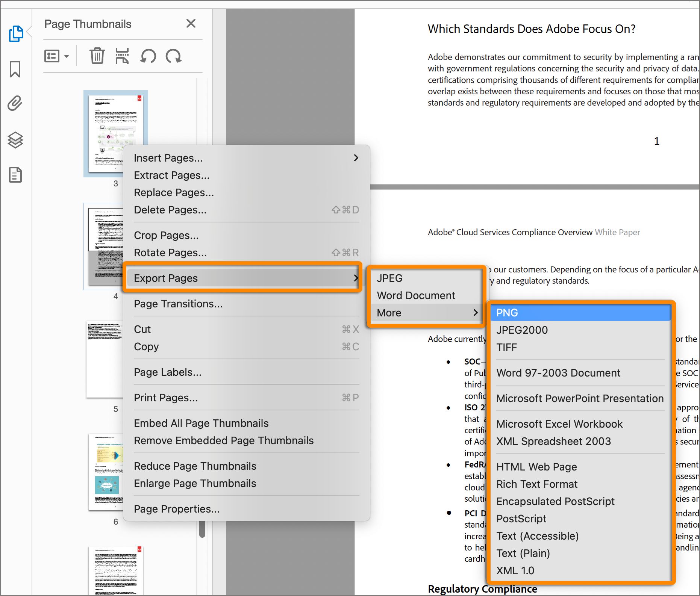This screenshot has width=700, height=596.
Task: Select the Page Thumbnails sidebar icon
Action: [x=15, y=33]
